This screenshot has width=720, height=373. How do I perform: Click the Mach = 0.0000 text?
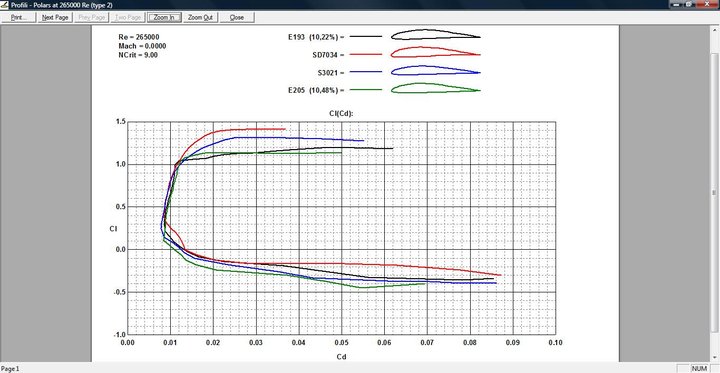142,46
